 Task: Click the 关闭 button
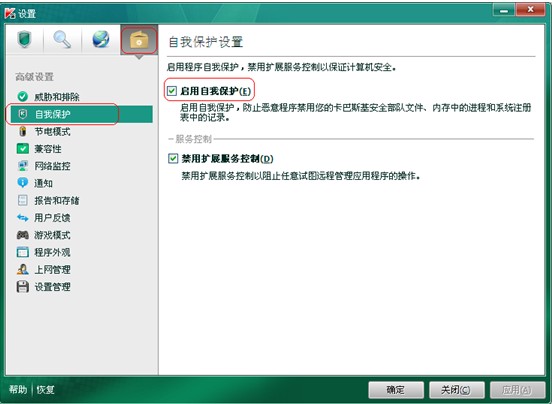[457, 390]
